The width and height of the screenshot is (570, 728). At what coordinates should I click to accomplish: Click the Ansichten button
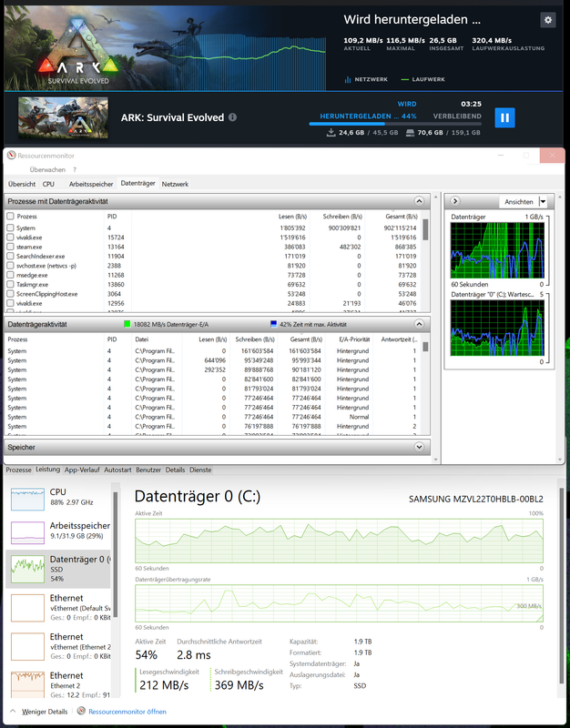[518, 201]
